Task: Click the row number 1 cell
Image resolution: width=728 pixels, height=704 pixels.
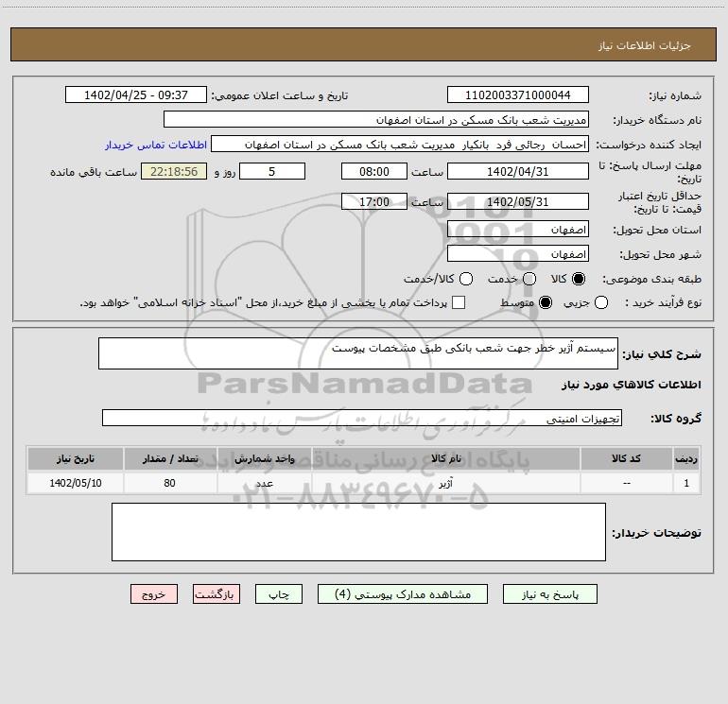Action: (x=686, y=483)
